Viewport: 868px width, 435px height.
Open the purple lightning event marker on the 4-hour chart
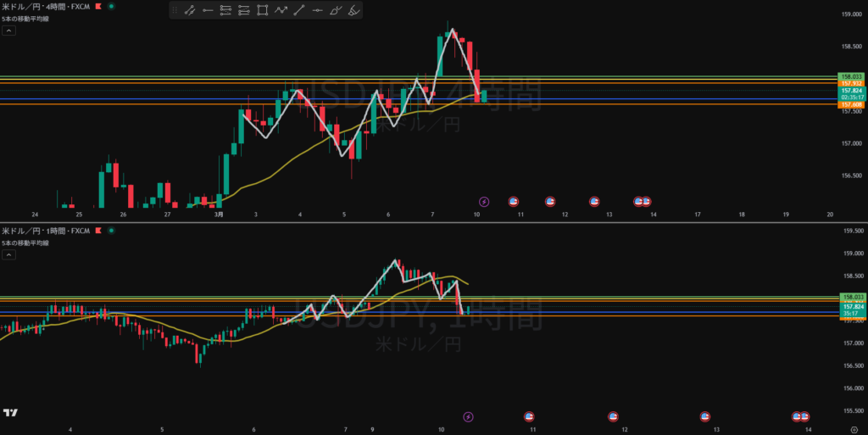(484, 202)
